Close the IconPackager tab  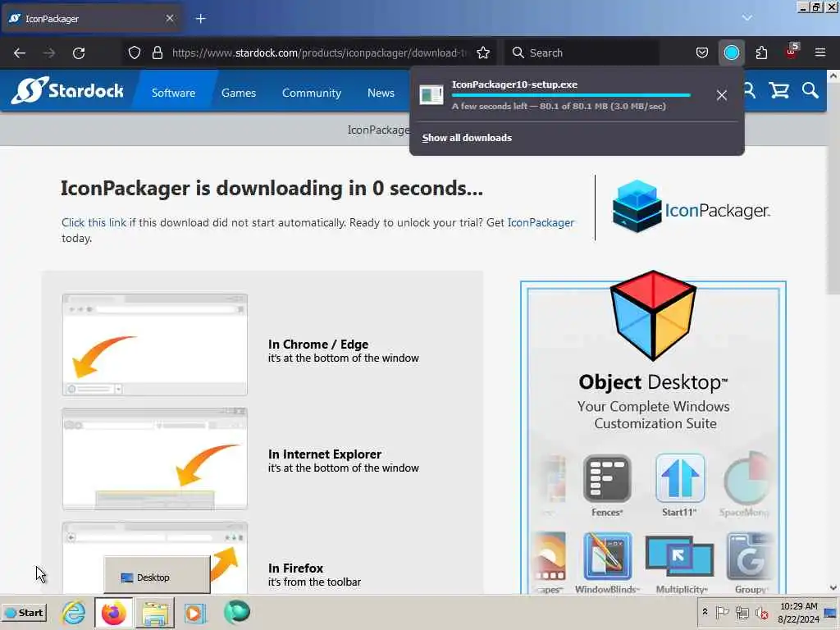(170, 18)
